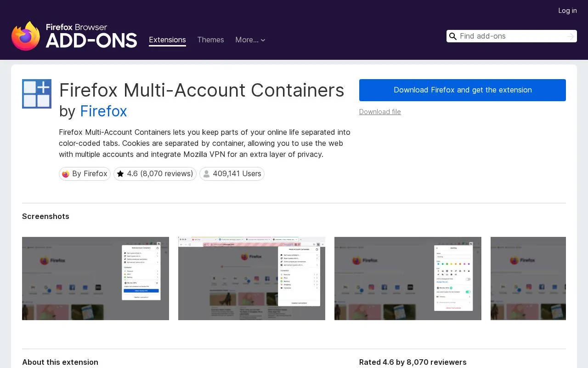This screenshot has height=368, width=588.
Task: Click Download Firefox and get the extension
Action: coord(463,90)
